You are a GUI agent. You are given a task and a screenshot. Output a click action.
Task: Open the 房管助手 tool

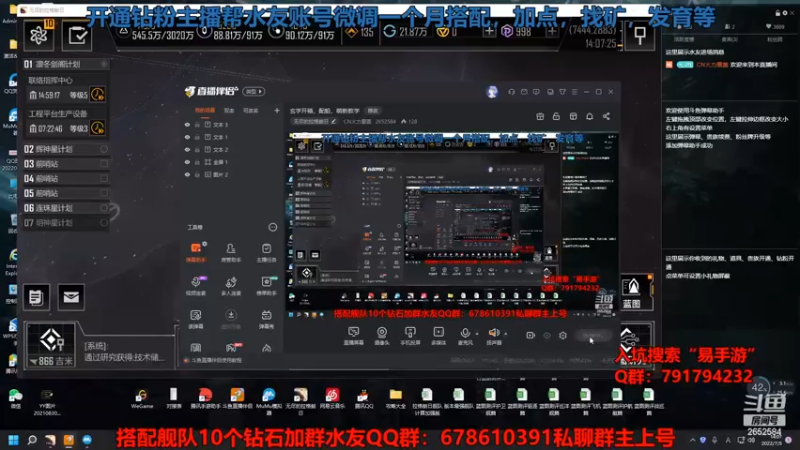click(231, 252)
